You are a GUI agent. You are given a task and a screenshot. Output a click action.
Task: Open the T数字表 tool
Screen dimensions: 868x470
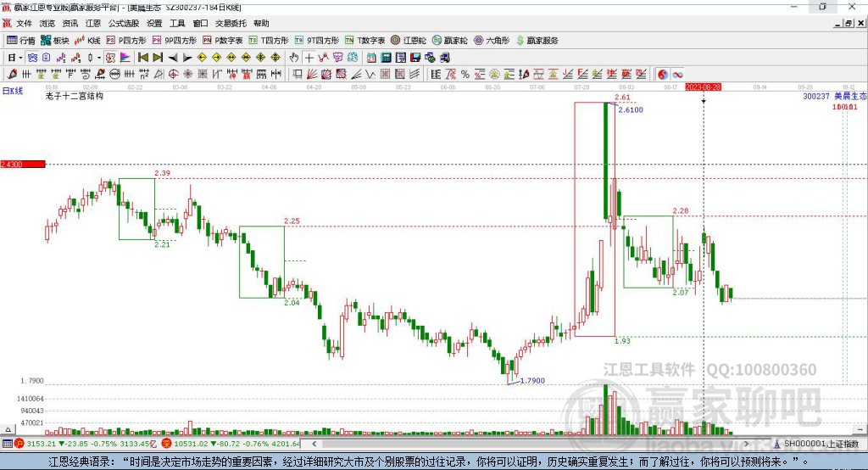point(364,41)
